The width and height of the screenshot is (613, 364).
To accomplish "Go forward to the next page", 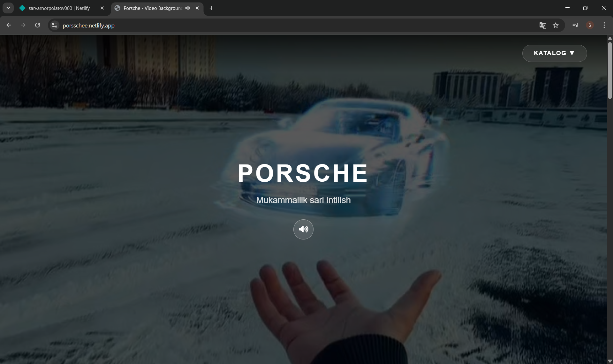I will (x=23, y=25).
